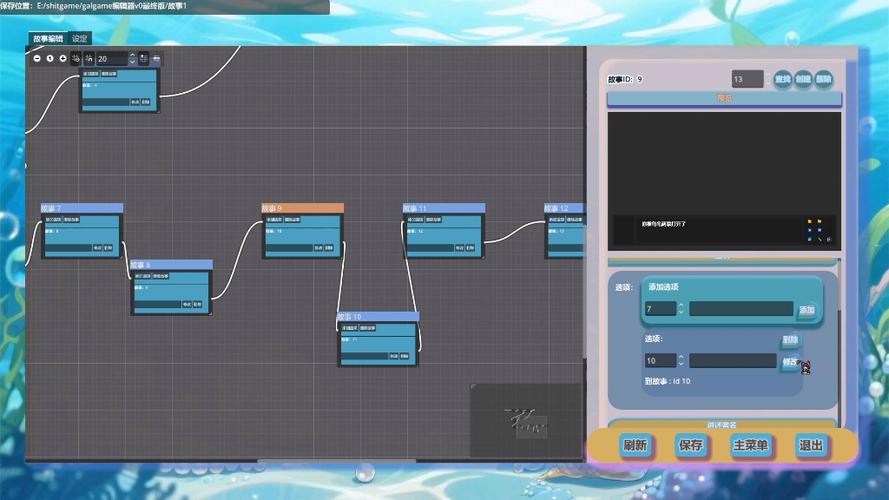Select the orange 故事 9 node header

pyautogui.click(x=302, y=208)
